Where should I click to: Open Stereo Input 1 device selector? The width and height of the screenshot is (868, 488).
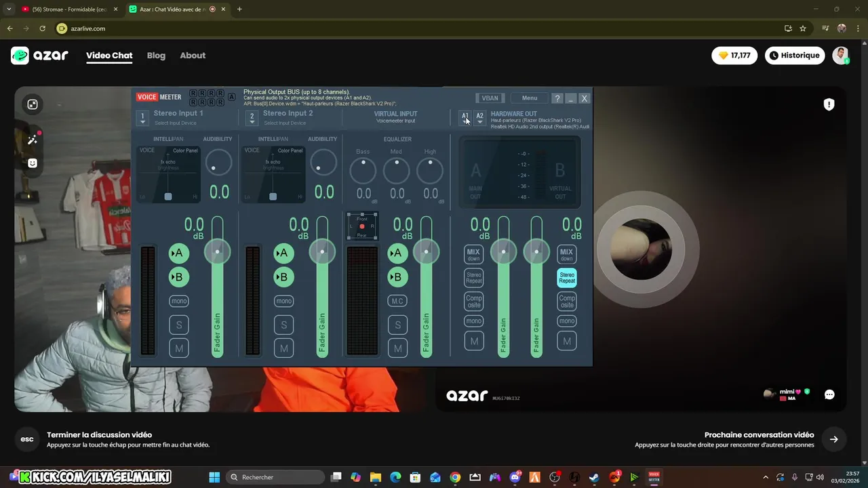[x=142, y=118]
